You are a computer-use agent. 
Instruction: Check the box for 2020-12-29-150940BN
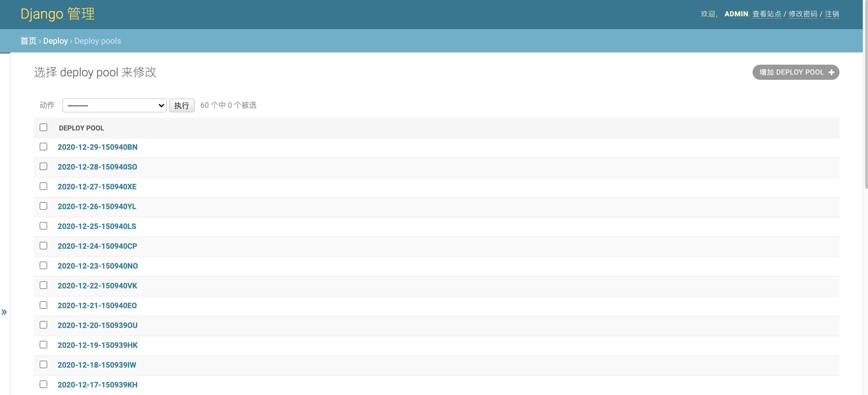(x=43, y=147)
